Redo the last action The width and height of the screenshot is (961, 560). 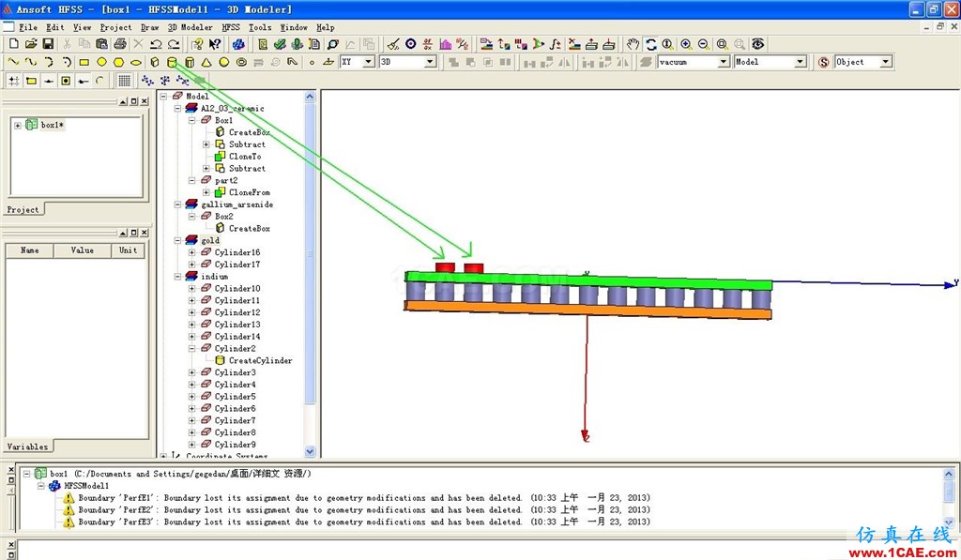[174, 44]
